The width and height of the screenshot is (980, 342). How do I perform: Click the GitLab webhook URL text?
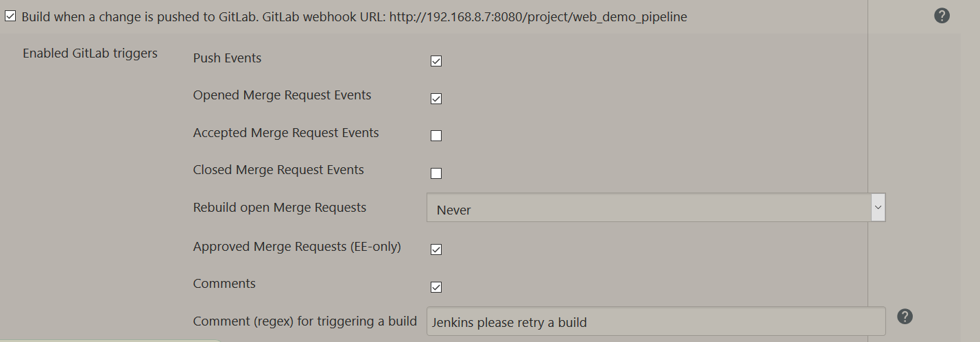[538, 16]
